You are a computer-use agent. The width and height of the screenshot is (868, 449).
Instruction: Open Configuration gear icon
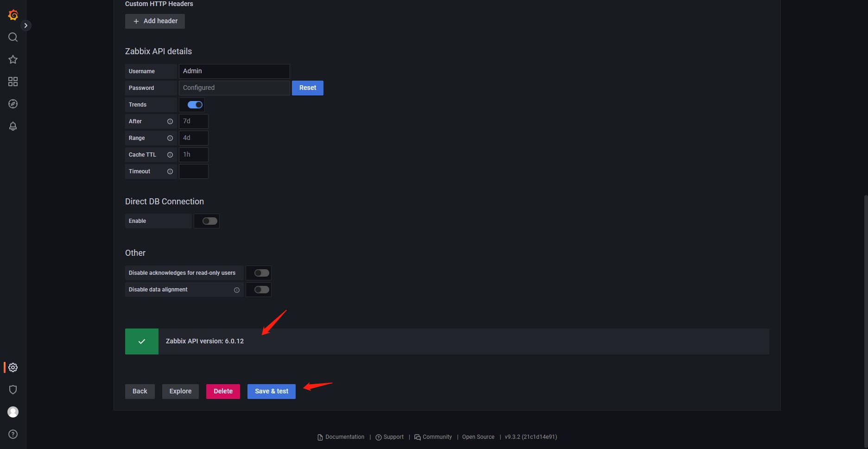pyautogui.click(x=13, y=367)
